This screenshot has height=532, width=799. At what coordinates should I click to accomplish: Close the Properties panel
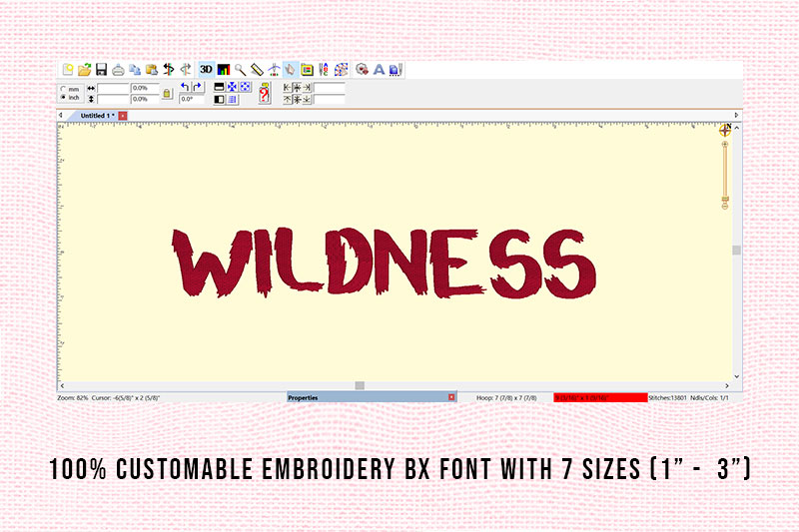pyautogui.click(x=451, y=397)
